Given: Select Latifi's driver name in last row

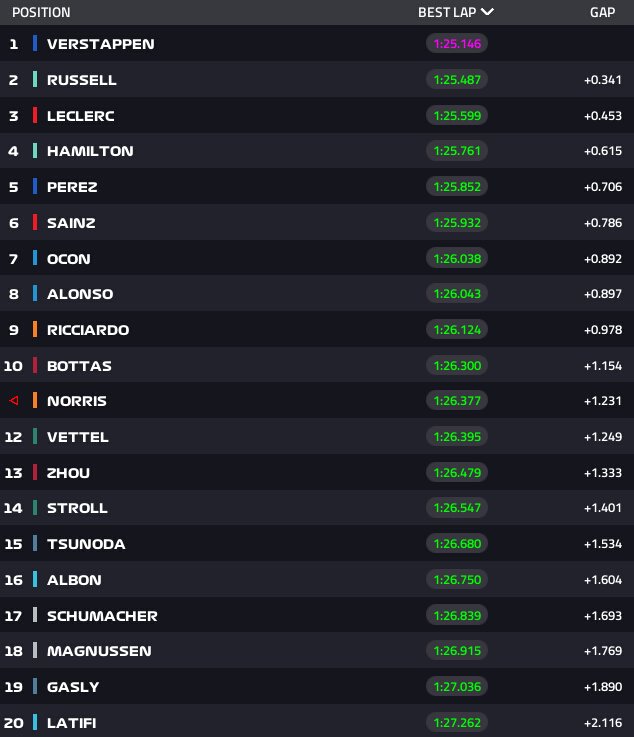Looking at the screenshot, I should click(x=73, y=723).
